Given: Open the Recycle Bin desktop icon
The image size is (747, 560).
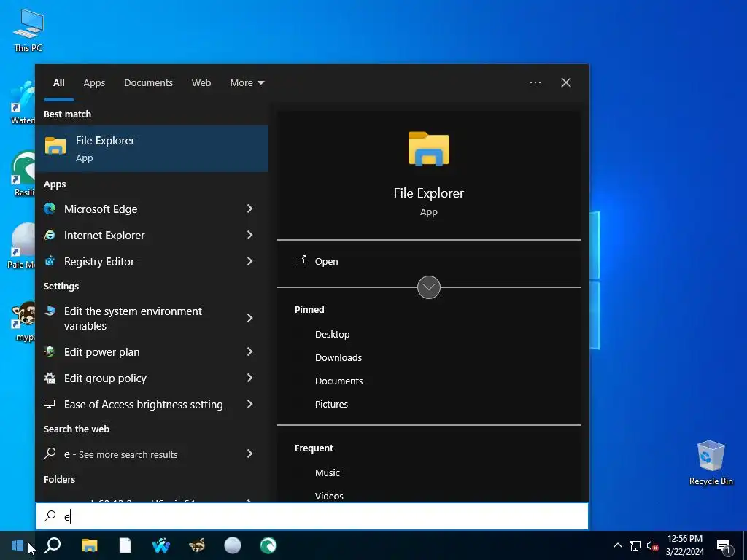Looking at the screenshot, I should pyautogui.click(x=711, y=462).
